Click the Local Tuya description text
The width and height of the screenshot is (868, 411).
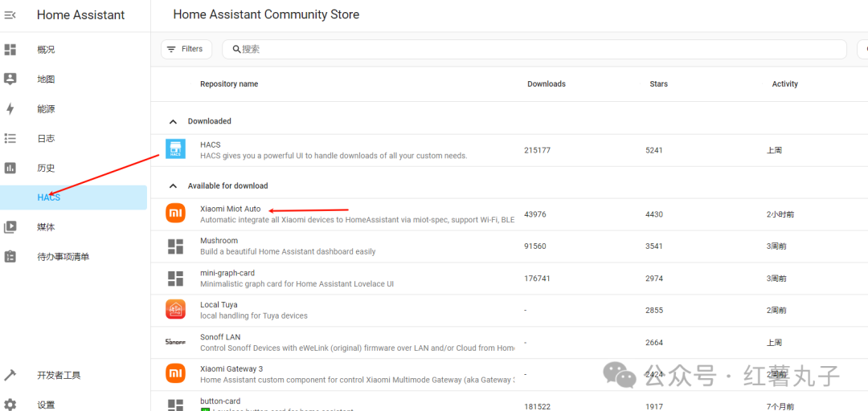click(253, 315)
